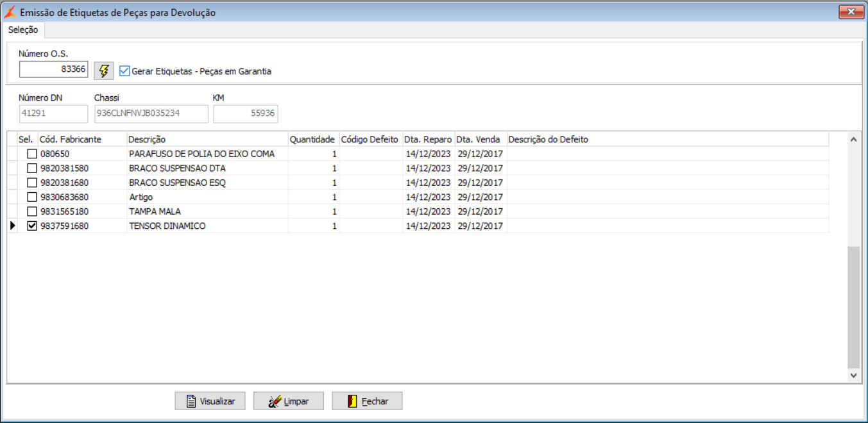Click the scrollbar up arrow

click(853, 138)
